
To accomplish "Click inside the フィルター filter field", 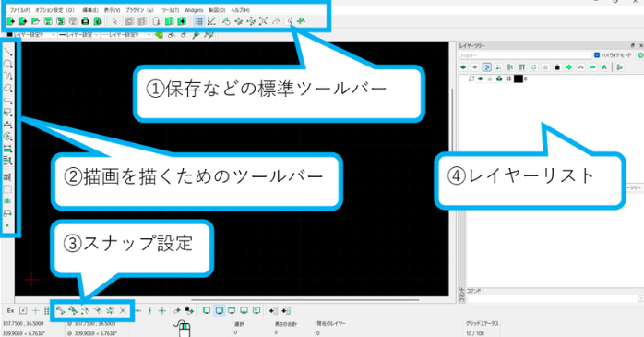I will pos(525,55).
